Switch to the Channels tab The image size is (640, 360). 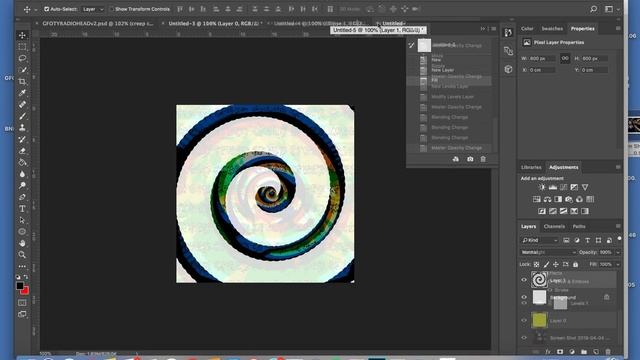coord(554,227)
